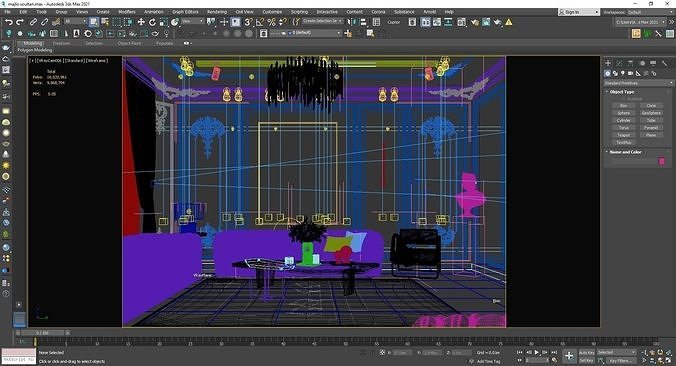Open the layer 0 (default) dropdown

(x=305, y=33)
